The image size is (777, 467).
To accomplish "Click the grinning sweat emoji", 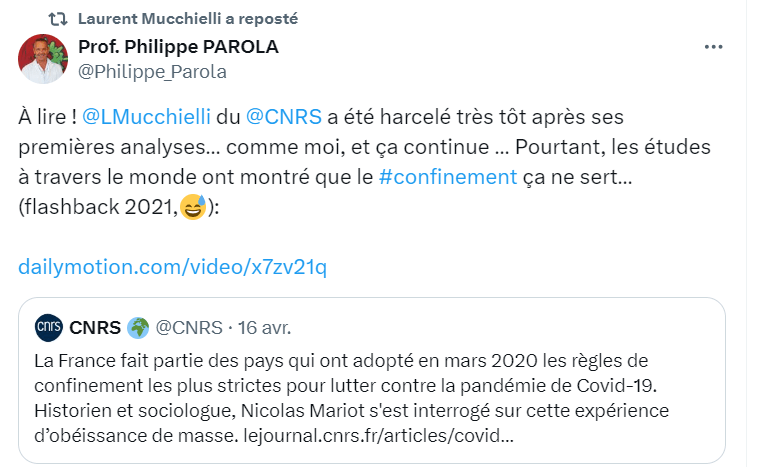I will pyautogui.click(x=193, y=210).
